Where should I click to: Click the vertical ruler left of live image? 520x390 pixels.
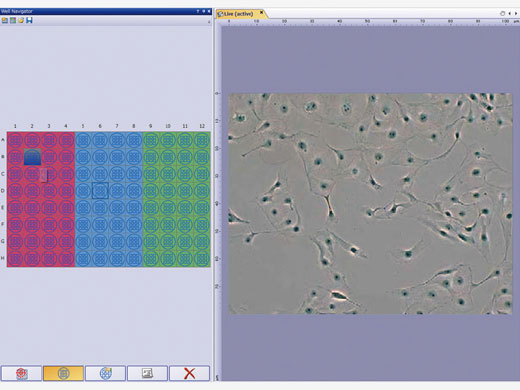pyautogui.click(x=218, y=203)
